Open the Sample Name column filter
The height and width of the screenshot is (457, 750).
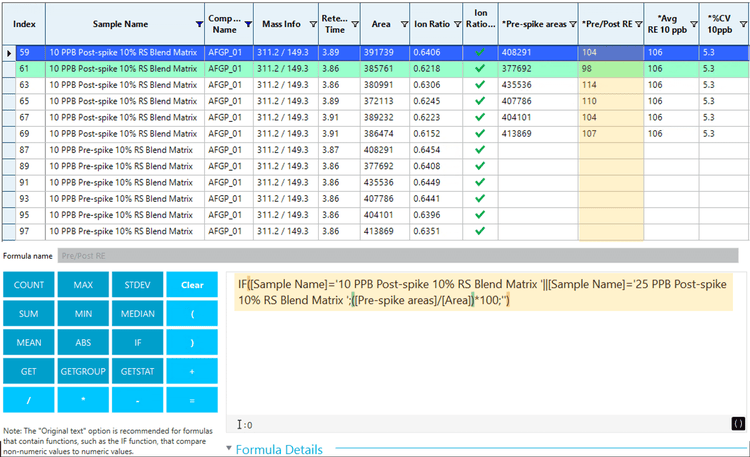coord(199,23)
